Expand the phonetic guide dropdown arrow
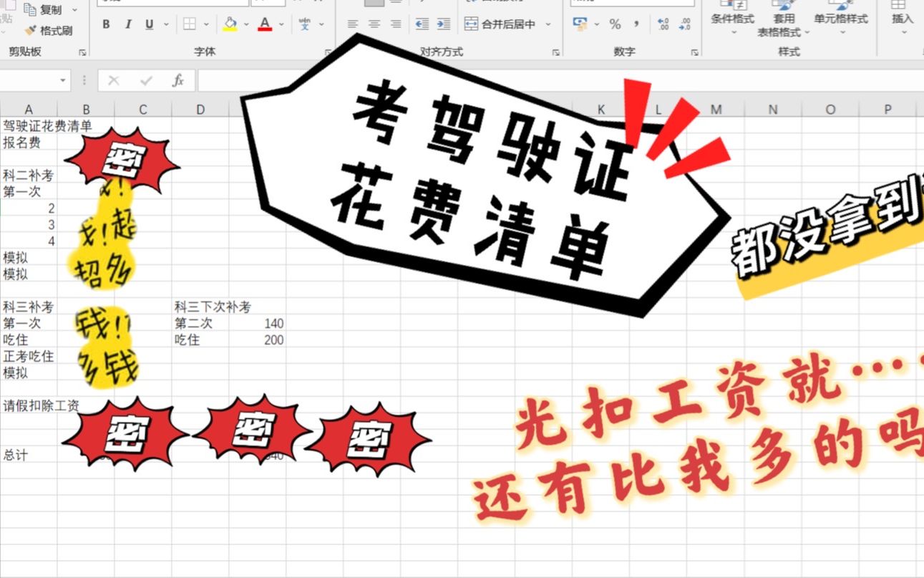The image size is (924, 578). click(321, 24)
